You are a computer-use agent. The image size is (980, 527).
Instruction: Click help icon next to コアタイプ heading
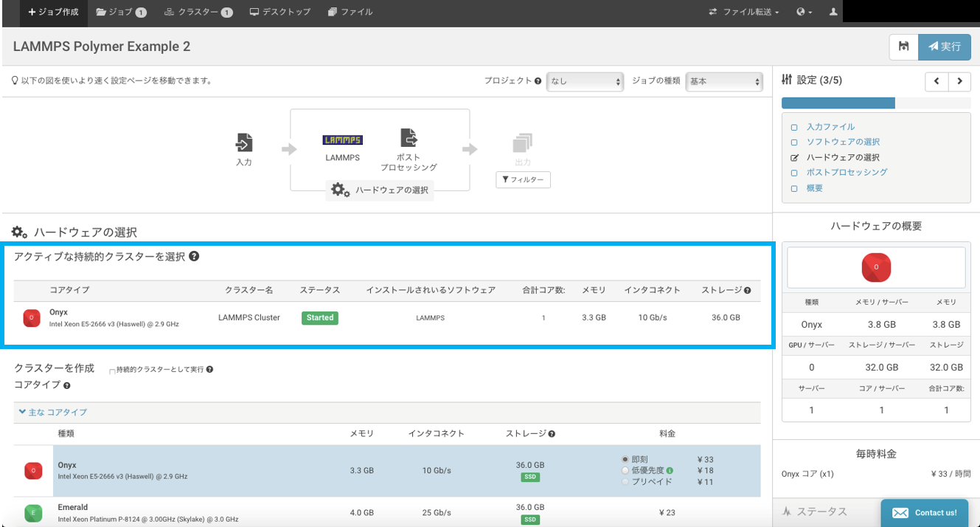point(67,385)
